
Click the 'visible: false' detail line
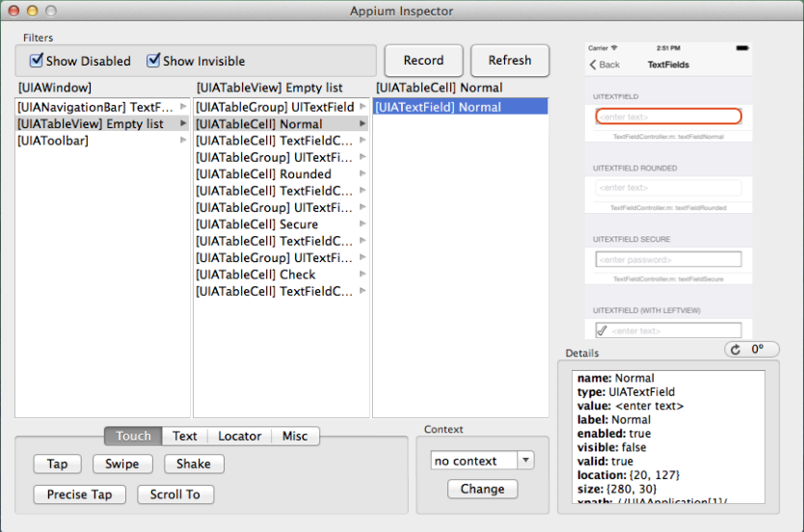pos(611,447)
